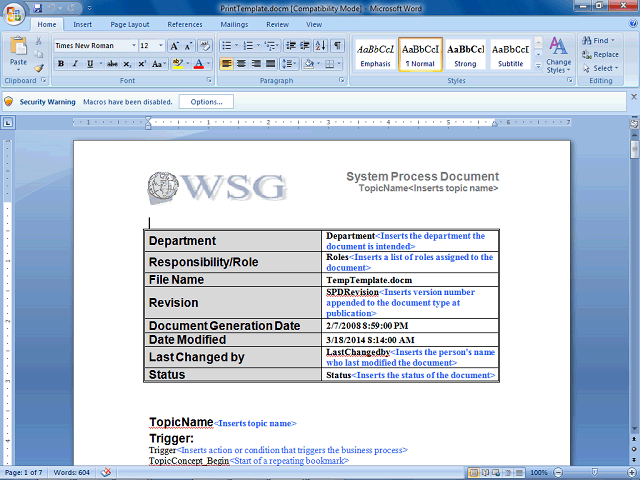Shrink the font size

click(188, 46)
